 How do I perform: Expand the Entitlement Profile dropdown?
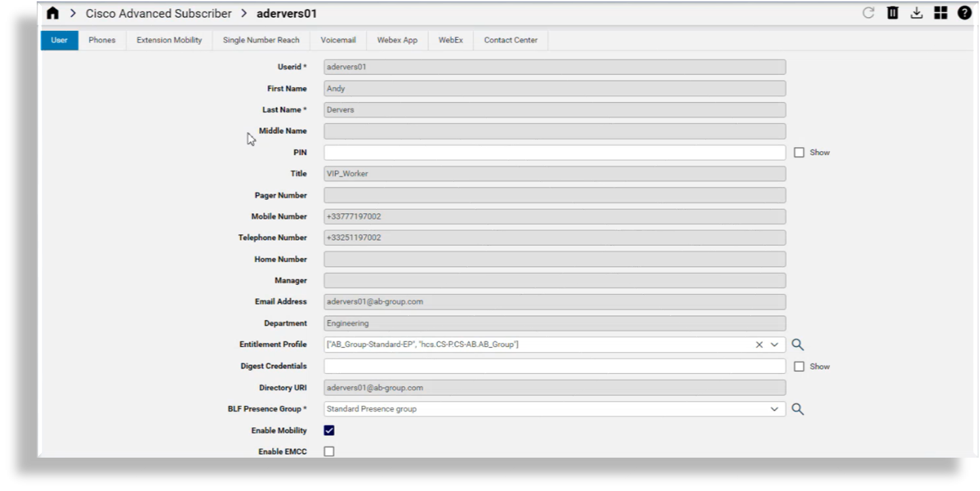[775, 345]
